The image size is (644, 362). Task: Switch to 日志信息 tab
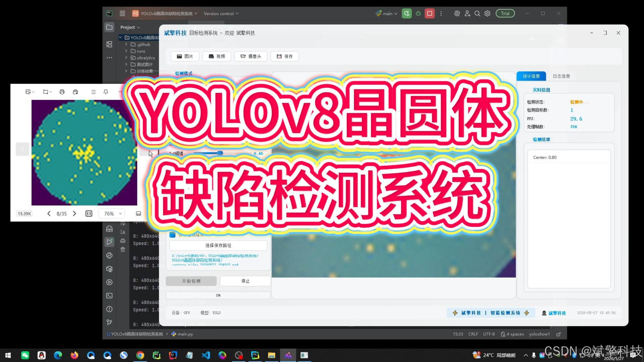tap(561, 76)
